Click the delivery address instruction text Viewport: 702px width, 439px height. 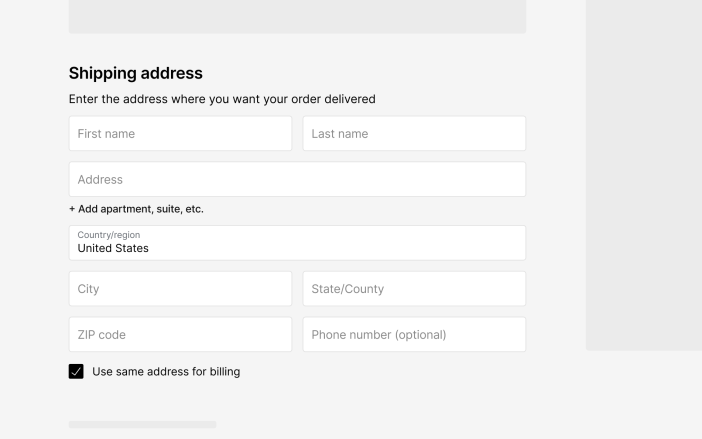pyautogui.click(x=222, y=99)
